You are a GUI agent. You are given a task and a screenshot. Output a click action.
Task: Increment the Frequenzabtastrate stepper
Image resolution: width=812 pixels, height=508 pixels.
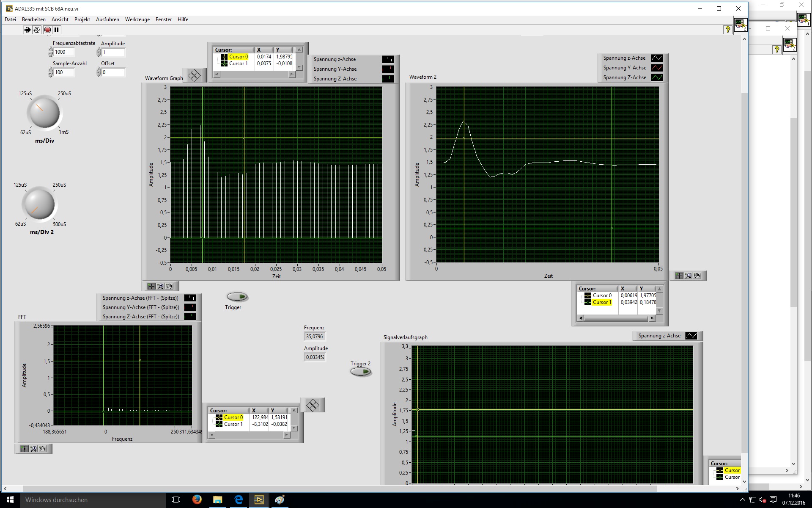pyautogui.click(x=51, y=50)
